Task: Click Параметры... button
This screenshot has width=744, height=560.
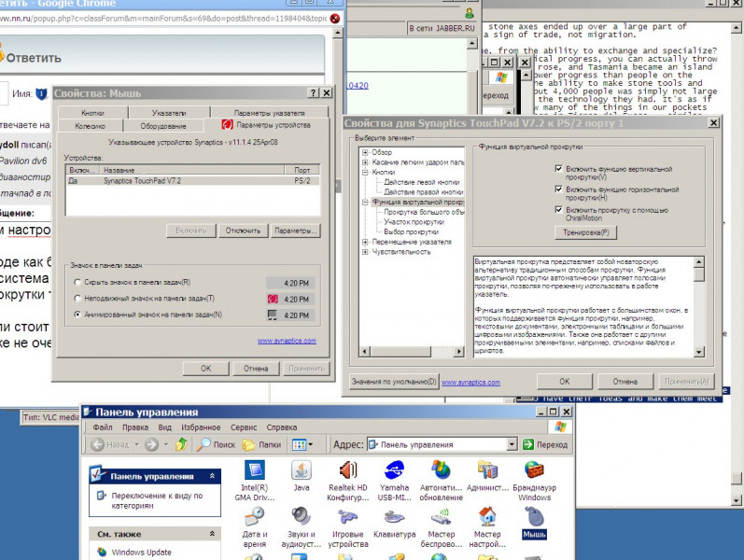Action: (x=295, y=231)
